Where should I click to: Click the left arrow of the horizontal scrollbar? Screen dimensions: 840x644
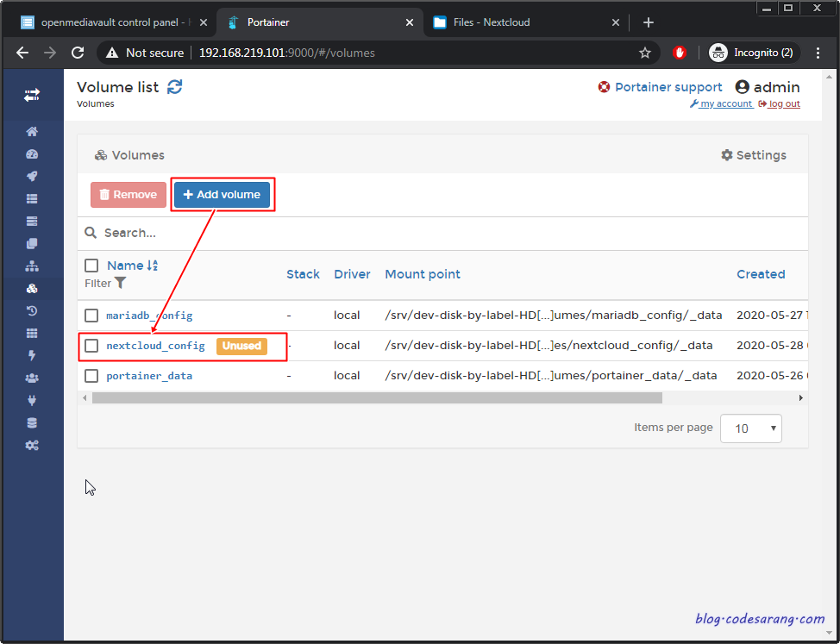pyautogui.click(x=85, y=397)
